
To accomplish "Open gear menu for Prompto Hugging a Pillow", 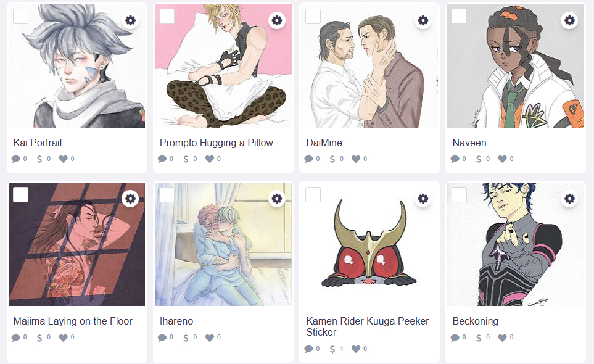I will [x=277, y=20].
